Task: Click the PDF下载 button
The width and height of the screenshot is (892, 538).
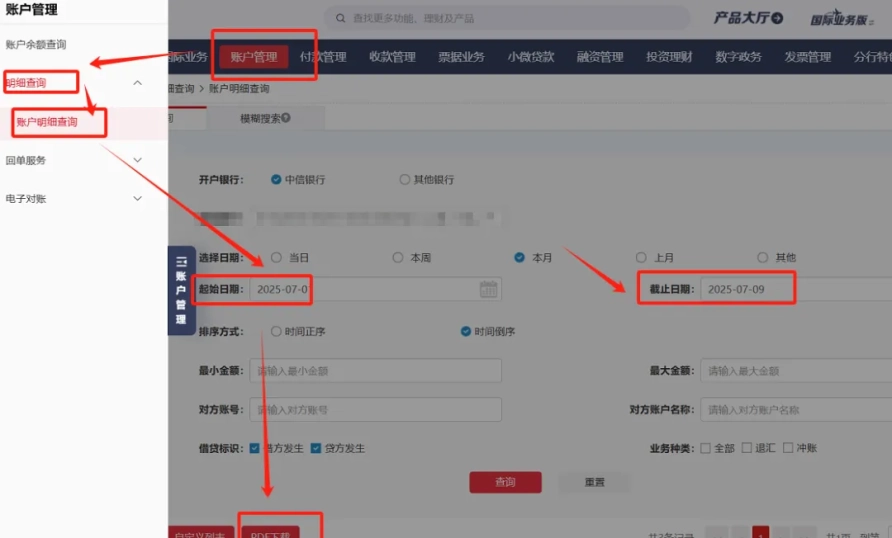Action: click(271, 533)
